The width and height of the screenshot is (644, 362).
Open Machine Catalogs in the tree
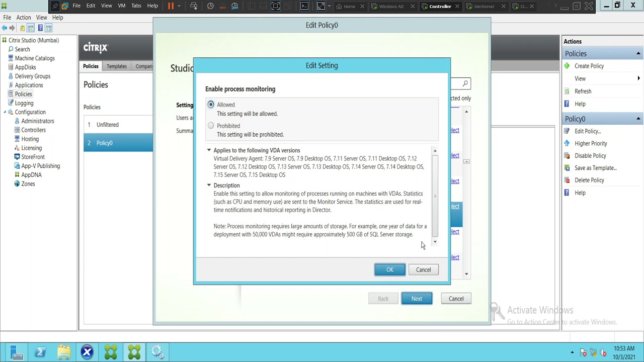click(35, 58)
